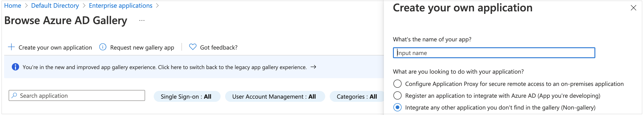Click the magnifier icon in search box
The image size is (644, 115).
click(14, 95)
